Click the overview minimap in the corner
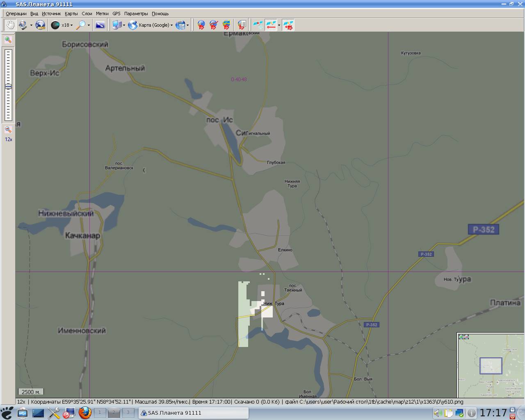 tap(491, 366)
